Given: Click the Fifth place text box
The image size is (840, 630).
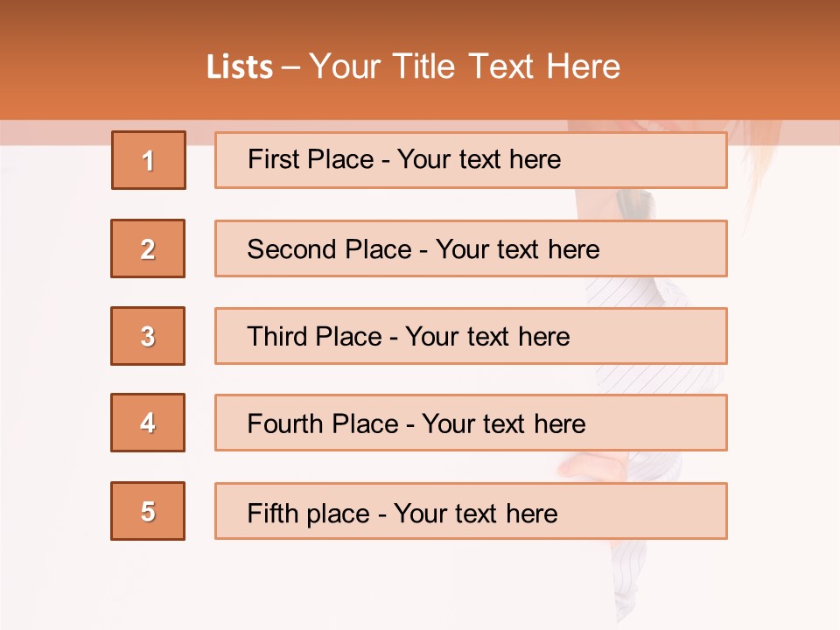Looking at the screenshot, I should coord(471,511).
